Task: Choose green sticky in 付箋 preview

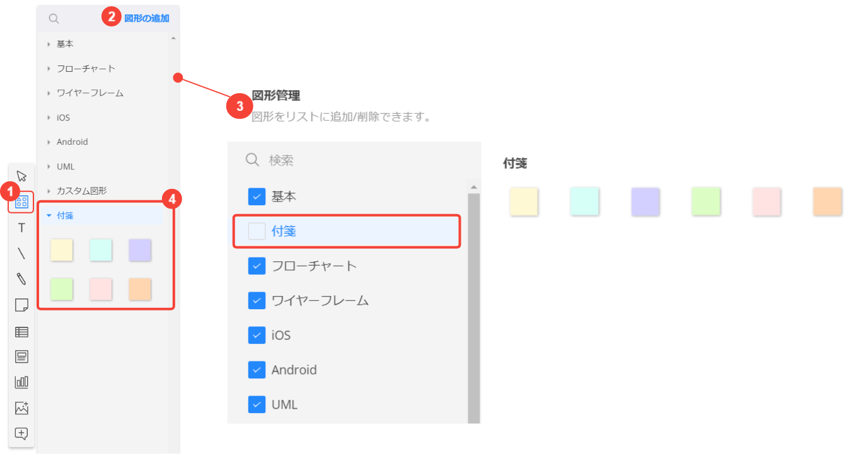Action: coord(706,201)
